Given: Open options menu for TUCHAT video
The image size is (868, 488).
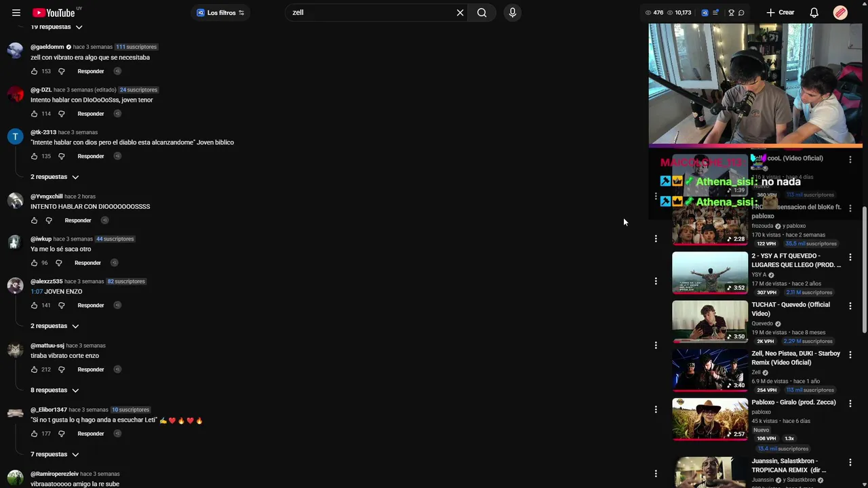Looking at the screenshot, I should (850, 306).
